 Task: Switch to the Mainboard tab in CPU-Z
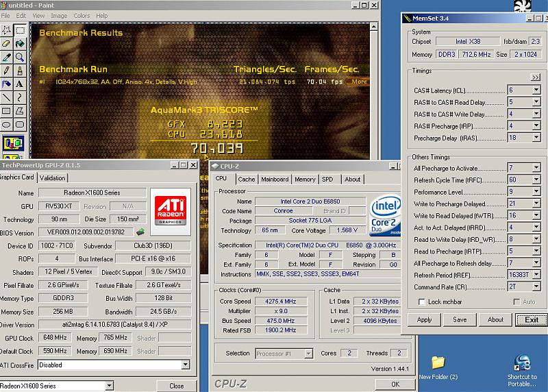(275, 180)
